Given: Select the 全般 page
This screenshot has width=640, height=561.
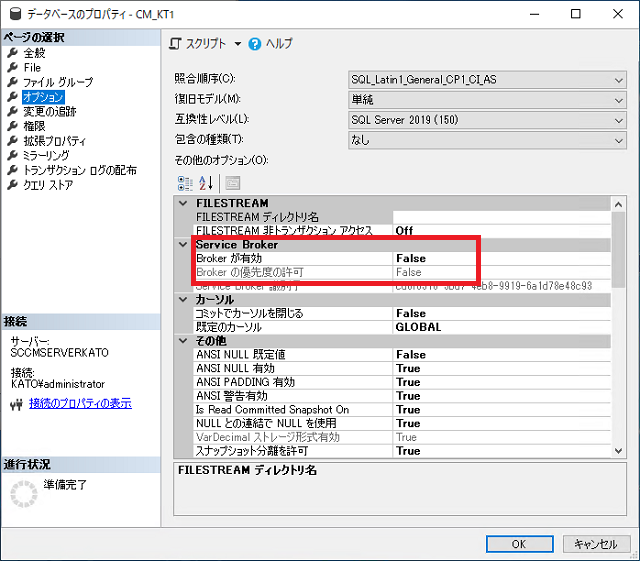Looking at the screenshot, I should (x=33, y=53).
